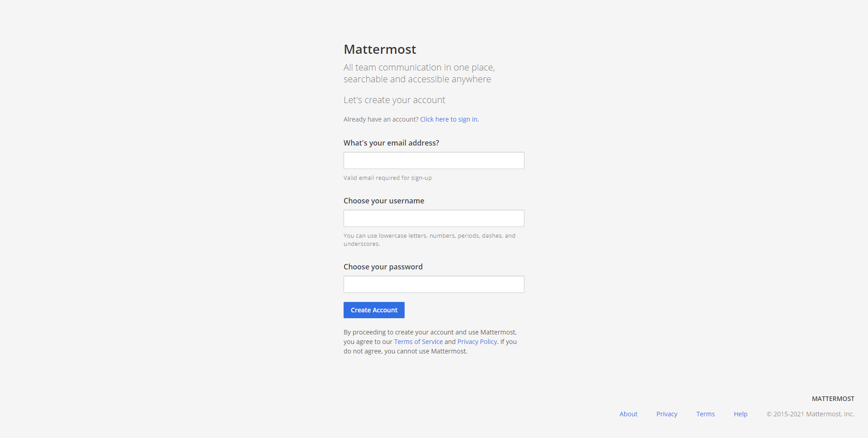Click the 2015-2021 Mattermost copyright notice
Viewport: 868px width, 438px height.
click(810, 414)
